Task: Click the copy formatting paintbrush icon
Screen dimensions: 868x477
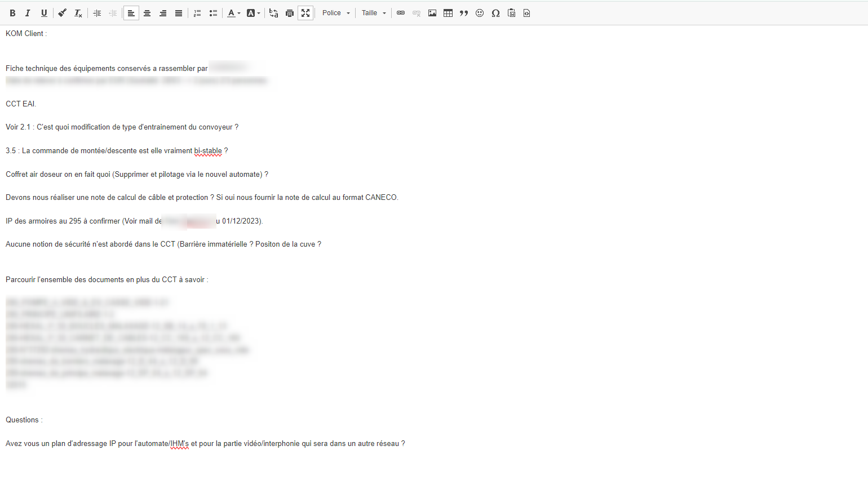Action: (63, 13)
